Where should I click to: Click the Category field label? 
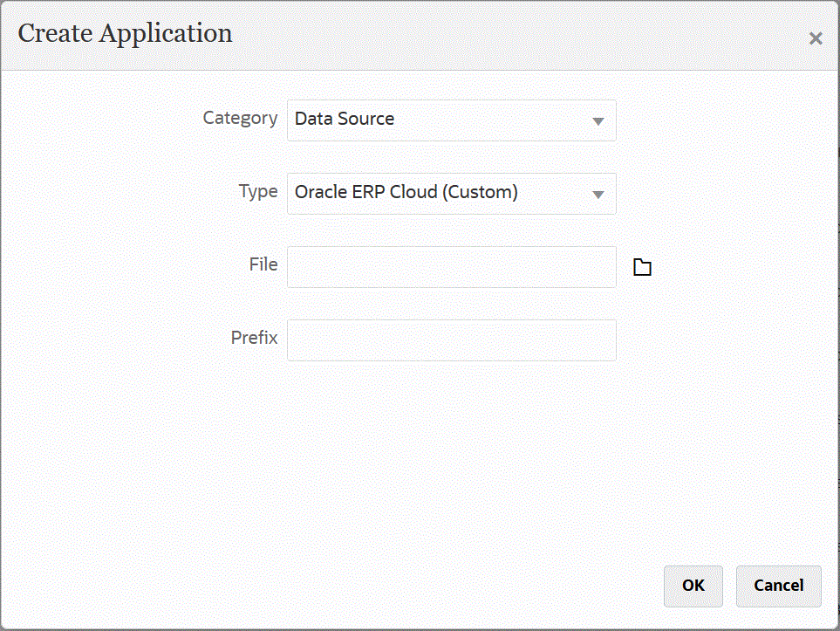click(x=240, y=118)
